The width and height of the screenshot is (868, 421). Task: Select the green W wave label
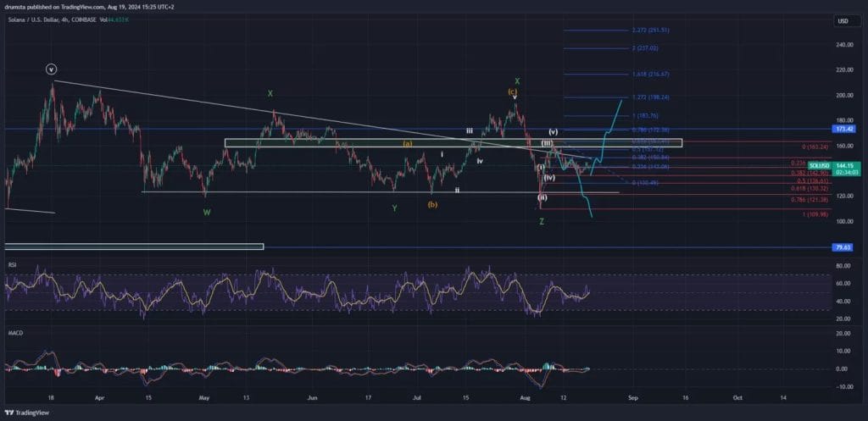pos(207,213)
